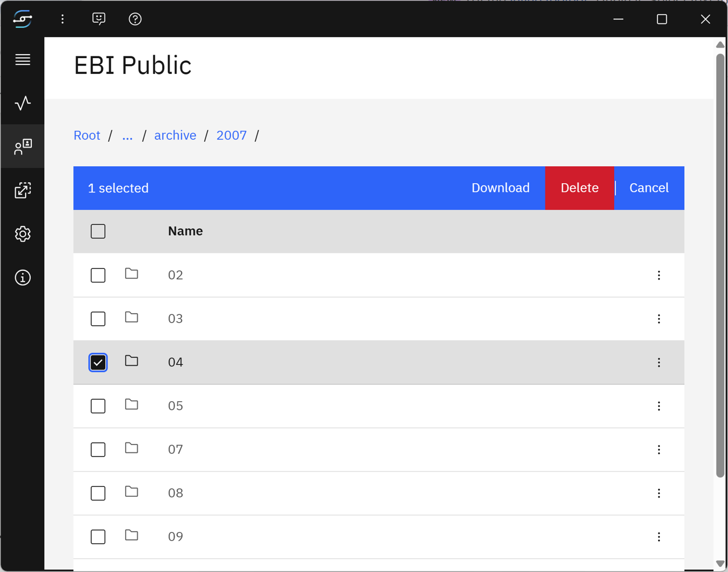This screenshot has height=572, width=728.
Task: Open the title bar three-dot menu
Action: [63, 19]
